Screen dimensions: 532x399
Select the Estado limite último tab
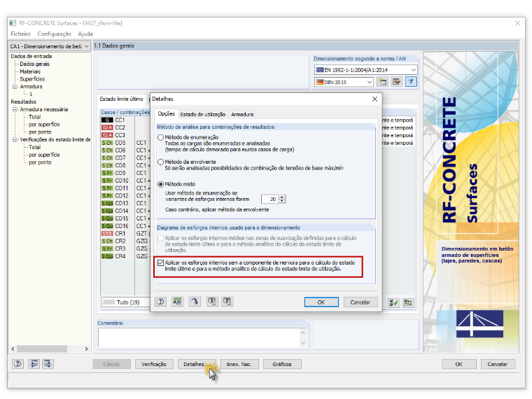122,99
